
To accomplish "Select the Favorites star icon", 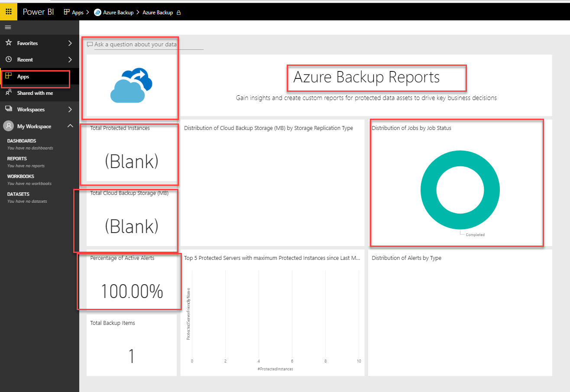I will pyautogui.click(x=9, y=43).
